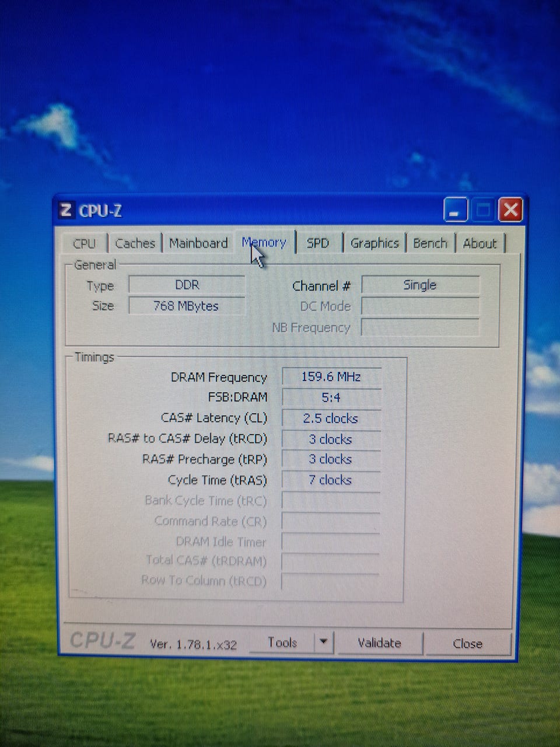Click the DRAM Frequency value 159.6 MHz

[x=331, y=377]
